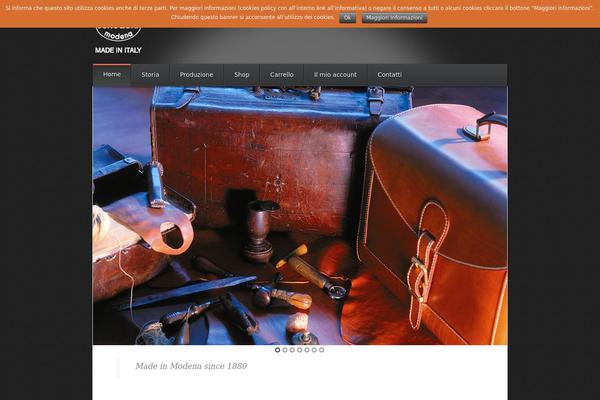This screenshot has height=400, width=600.
Task: Go to the Produzione page
Action: click(196, 75)
